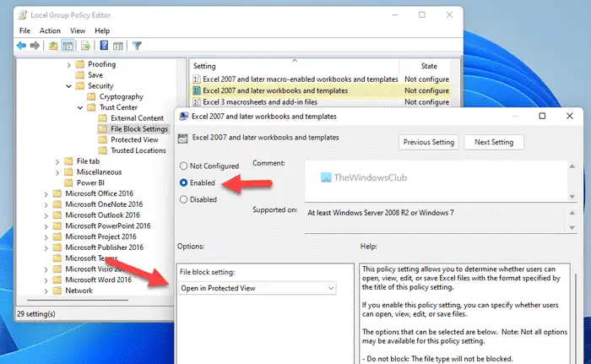Viewport: 591px width, 364px height.
Task: Maximize the policy setting dialog
Action: pos(542,117)
